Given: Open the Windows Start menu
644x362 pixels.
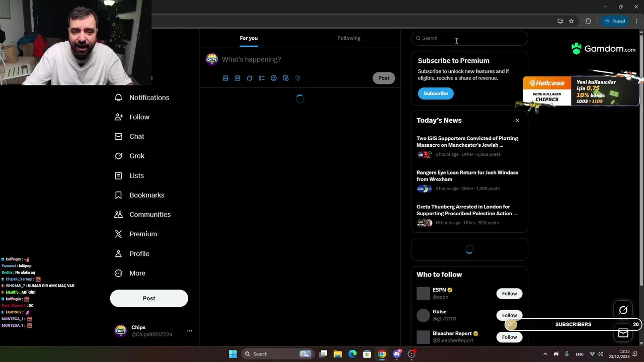Looking at the screenshot, I should [233, 354].
